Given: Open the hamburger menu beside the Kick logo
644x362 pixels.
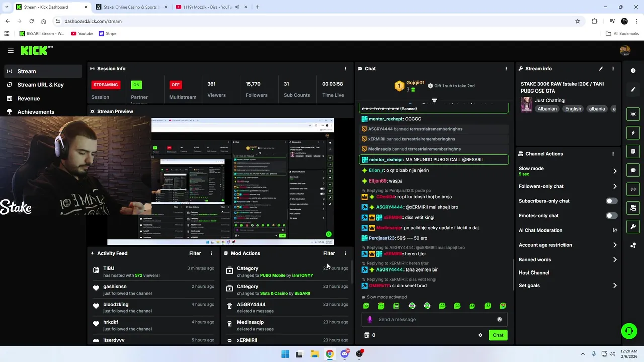Looking at the screenshot, I should click(11, 50).
